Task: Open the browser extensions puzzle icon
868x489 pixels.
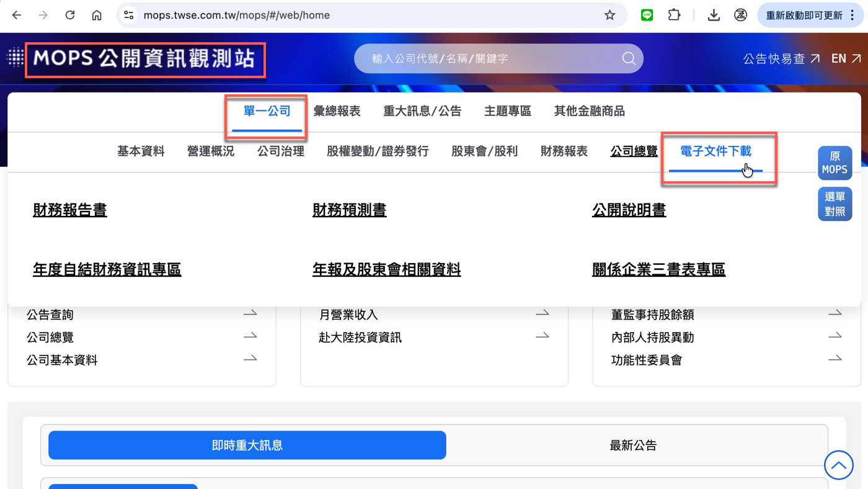Action: 674,15
